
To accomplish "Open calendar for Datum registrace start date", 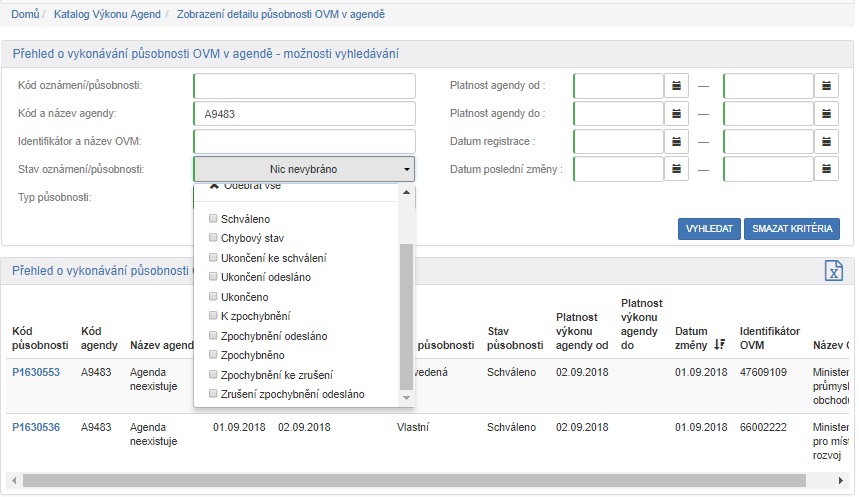I will click(677, 142).
